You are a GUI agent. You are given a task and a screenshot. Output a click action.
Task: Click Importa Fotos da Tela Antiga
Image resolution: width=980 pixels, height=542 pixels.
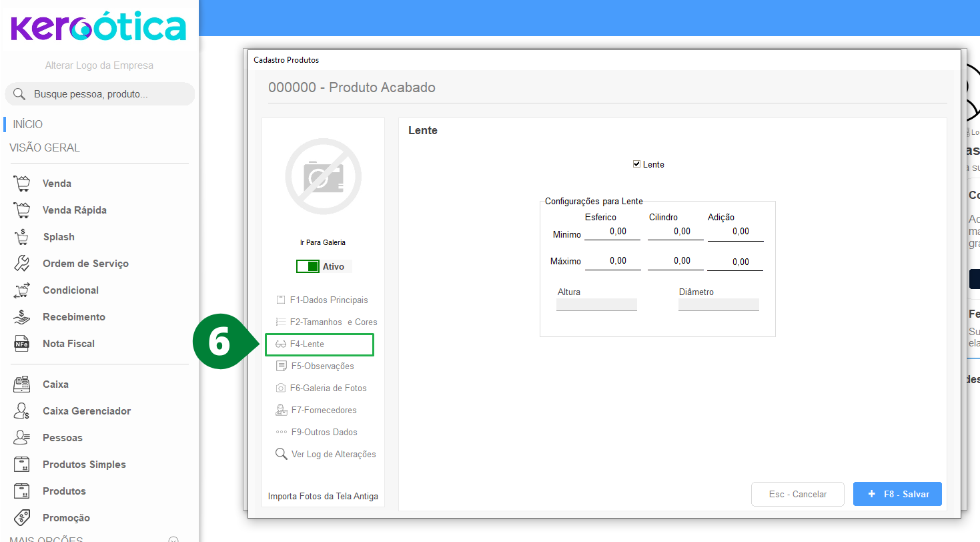pyautogui.click(x=323, y=497)
